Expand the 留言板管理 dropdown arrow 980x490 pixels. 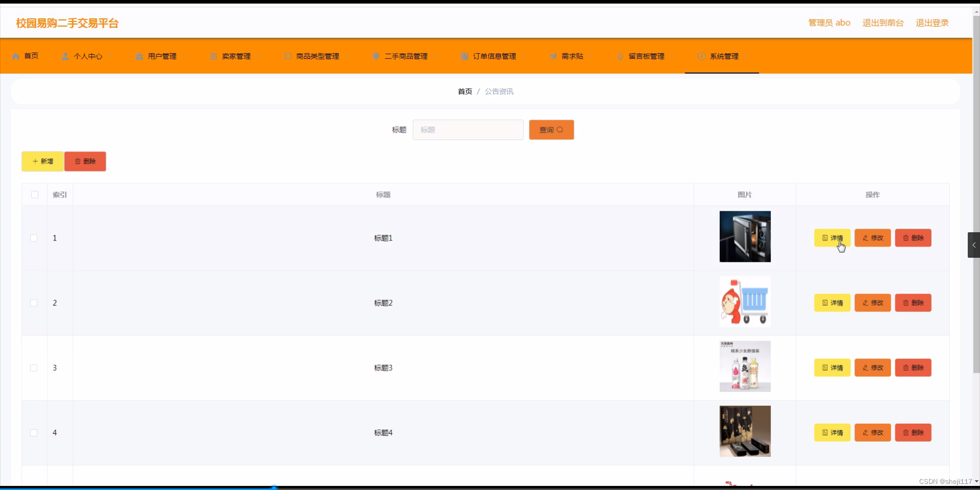(672, 56)
